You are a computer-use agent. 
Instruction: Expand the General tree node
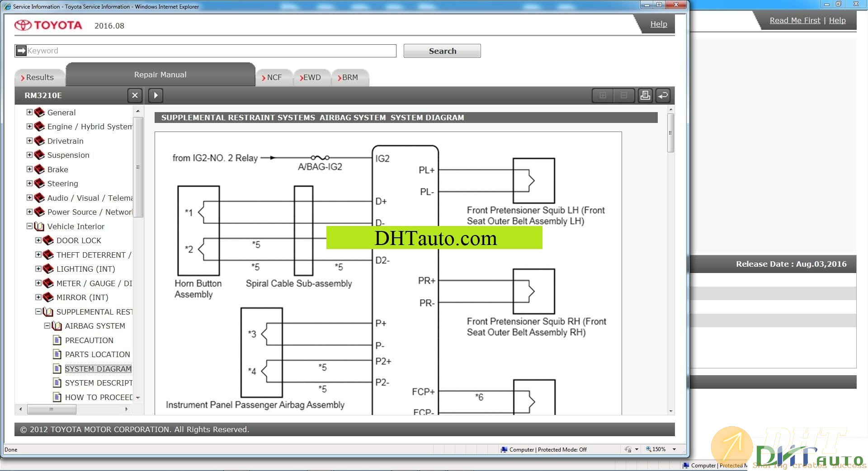(29, 112)
